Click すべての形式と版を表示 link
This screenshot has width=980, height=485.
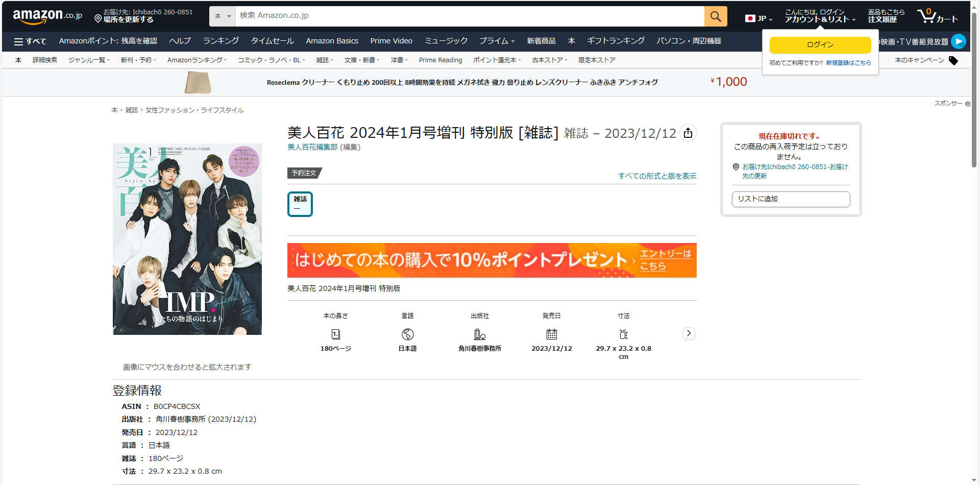pyautogui.click(x=657, y=176)
